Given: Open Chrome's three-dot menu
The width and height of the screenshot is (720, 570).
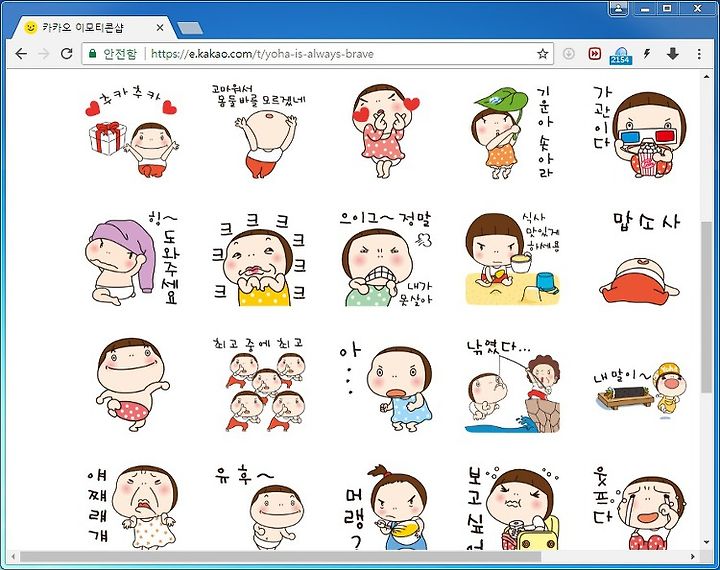Looking at the screenshot, I should 699,54.
